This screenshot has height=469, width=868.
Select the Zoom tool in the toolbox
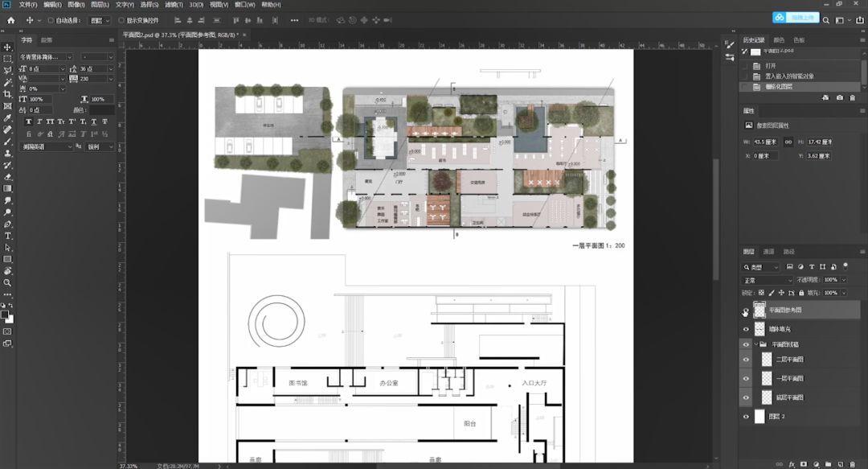pos(8,282)
